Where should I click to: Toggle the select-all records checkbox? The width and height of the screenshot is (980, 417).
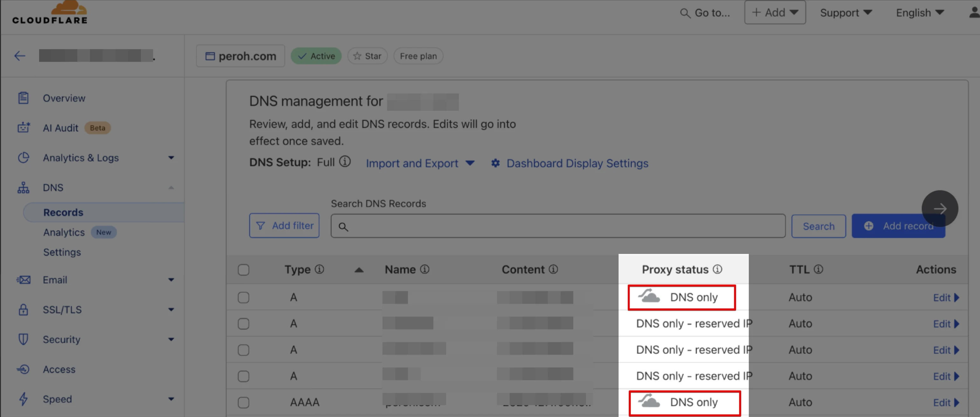244,270
